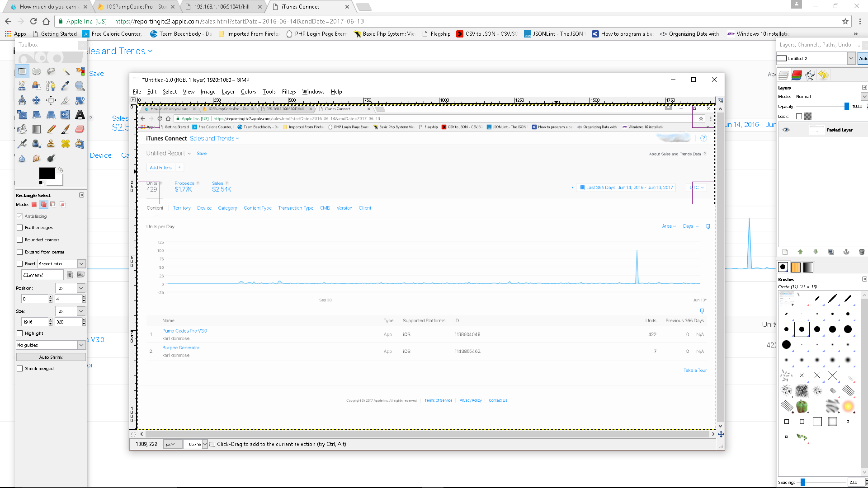Select the Foreground Select tool
The width and height of the screenshot is (868, 488).
tap(37, 86)
